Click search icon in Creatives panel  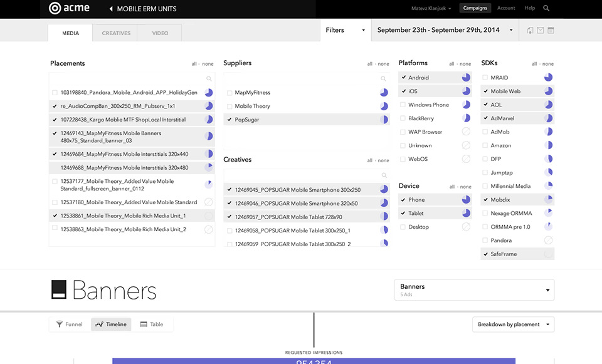(x=384, y=175)
